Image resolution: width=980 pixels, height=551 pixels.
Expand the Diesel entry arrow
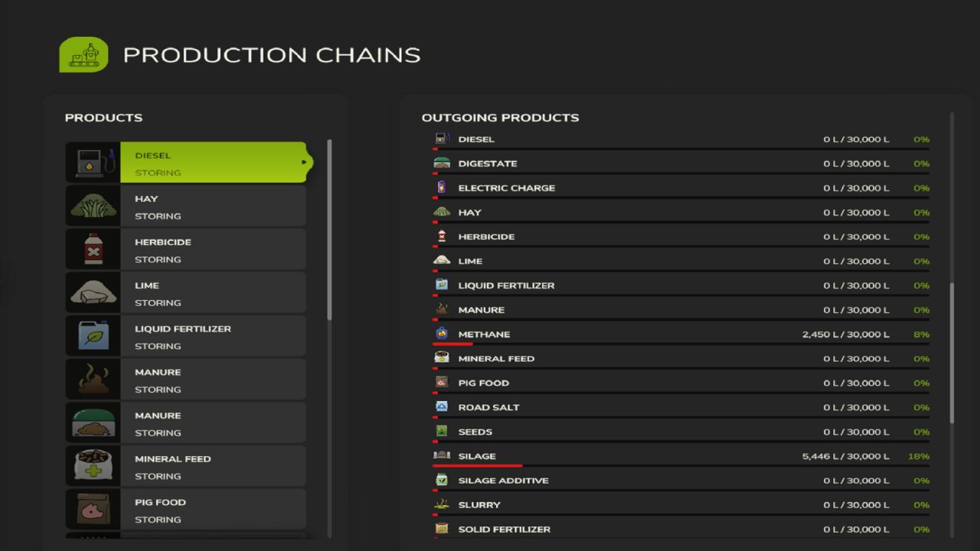304,162
